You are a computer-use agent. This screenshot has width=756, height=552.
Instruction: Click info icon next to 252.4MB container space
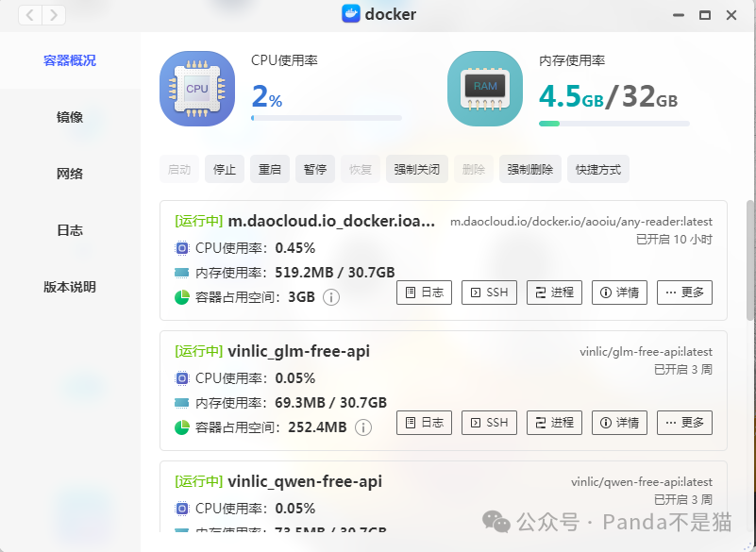point(363,427)
